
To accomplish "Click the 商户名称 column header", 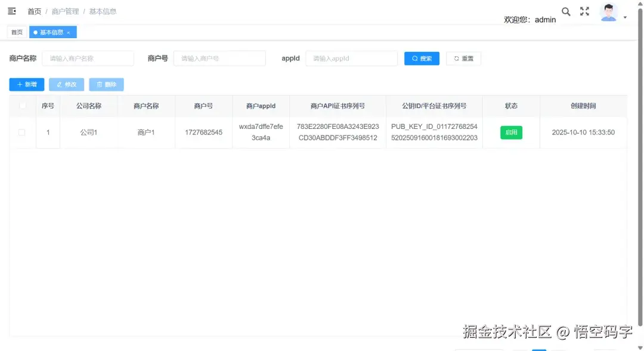I will [x=146, y=106].
